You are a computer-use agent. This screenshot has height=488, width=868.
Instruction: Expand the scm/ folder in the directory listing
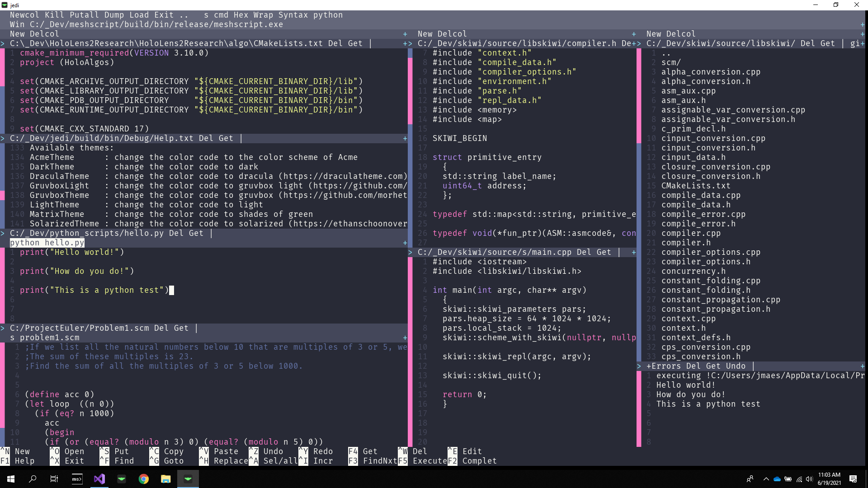[671, 63]
